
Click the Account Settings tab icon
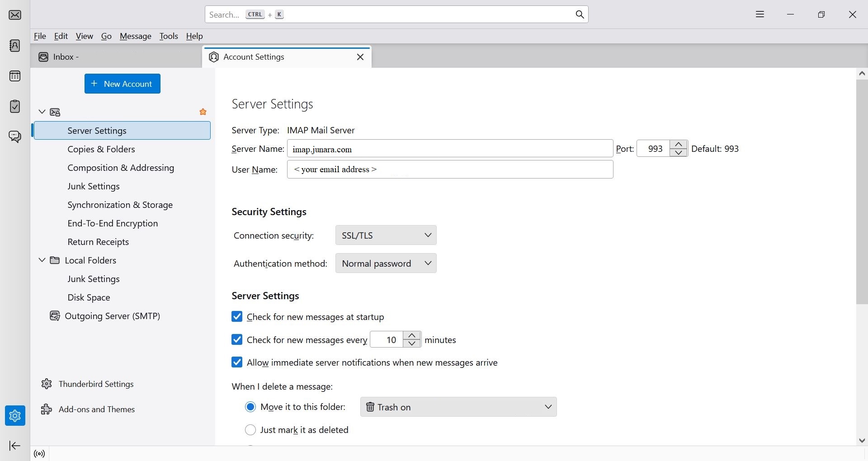[x=214, y=57]
